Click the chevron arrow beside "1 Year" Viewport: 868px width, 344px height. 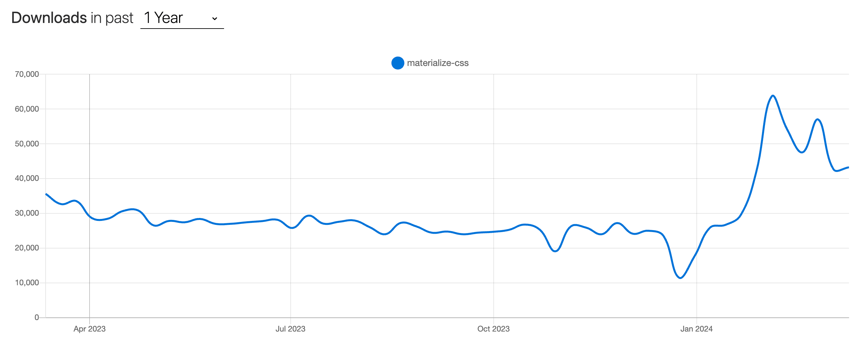215,19
